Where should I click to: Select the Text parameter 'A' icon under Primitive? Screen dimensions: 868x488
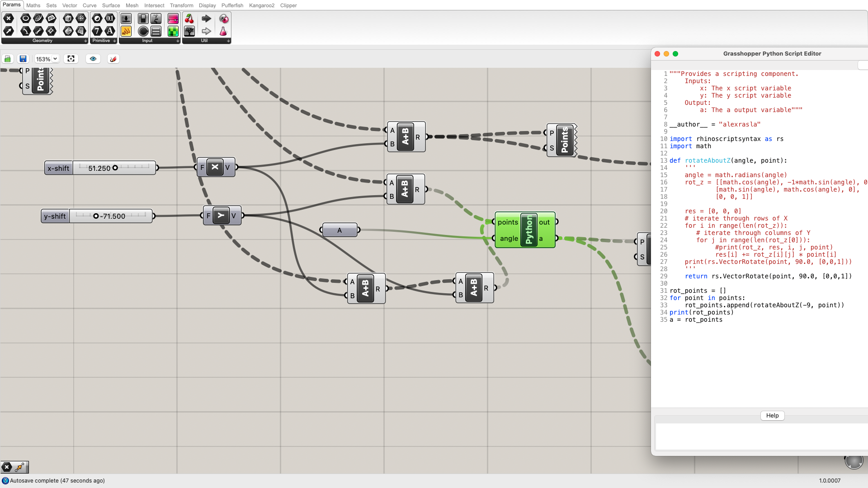pyautogui.click(x=110, y=31)
